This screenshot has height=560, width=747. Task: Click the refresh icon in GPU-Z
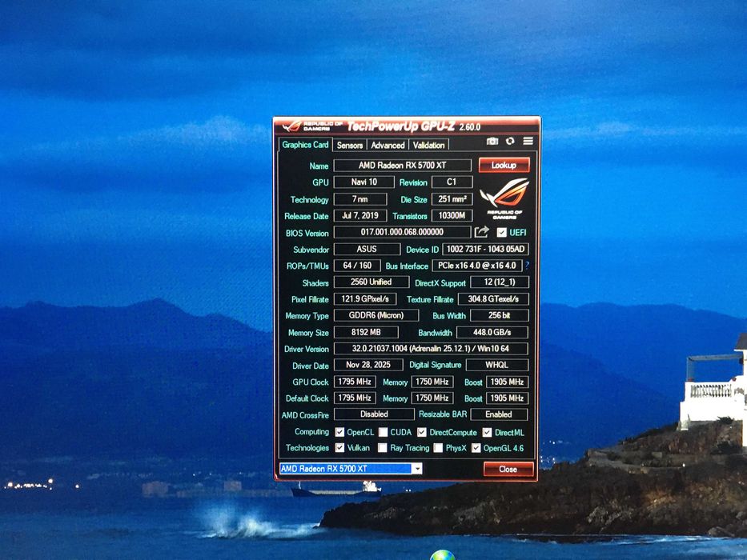tap(510, 141)
